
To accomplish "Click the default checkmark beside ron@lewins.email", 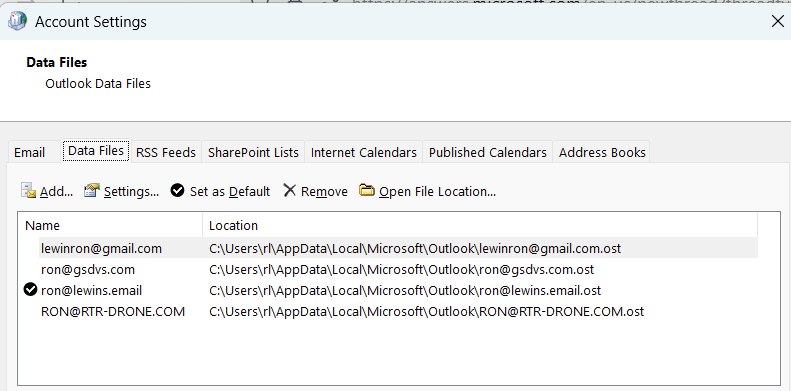I will pyautogui.click(x=31, y=290).
